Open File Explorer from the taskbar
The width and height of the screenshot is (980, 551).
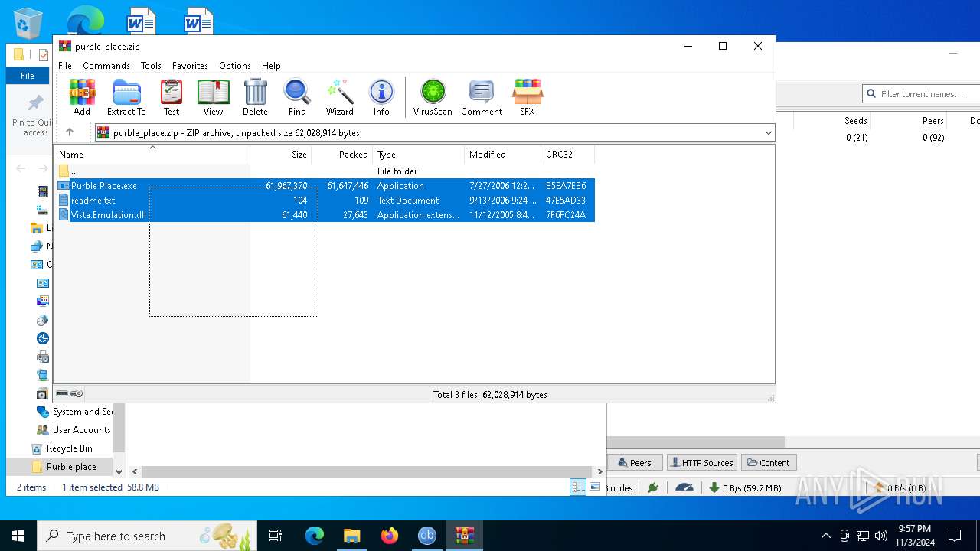[x=351, y=536]
